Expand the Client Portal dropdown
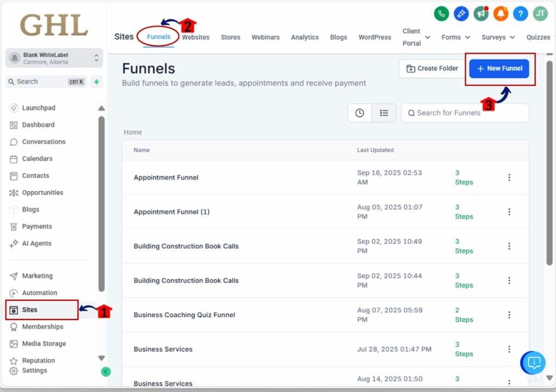The image size is (556, 392). click(427, 37)
